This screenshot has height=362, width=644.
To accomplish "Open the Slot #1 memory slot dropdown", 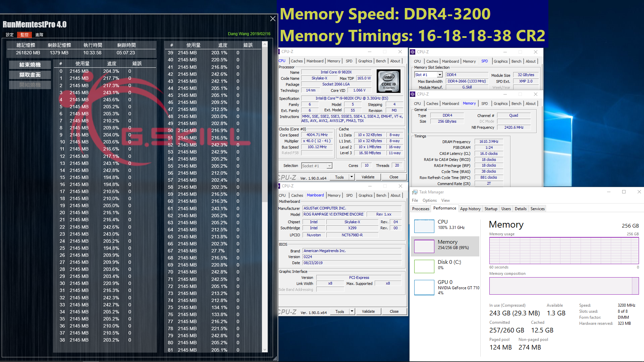I will point(428,74).
